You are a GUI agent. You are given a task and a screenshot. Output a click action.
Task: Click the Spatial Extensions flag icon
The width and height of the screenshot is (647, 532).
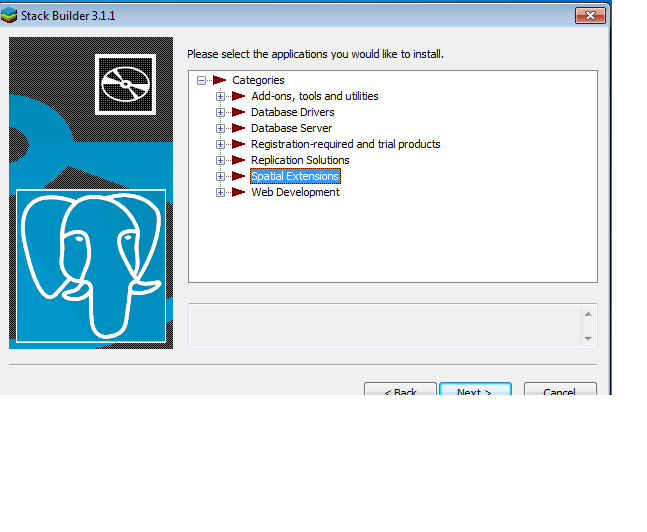[238, 176]
